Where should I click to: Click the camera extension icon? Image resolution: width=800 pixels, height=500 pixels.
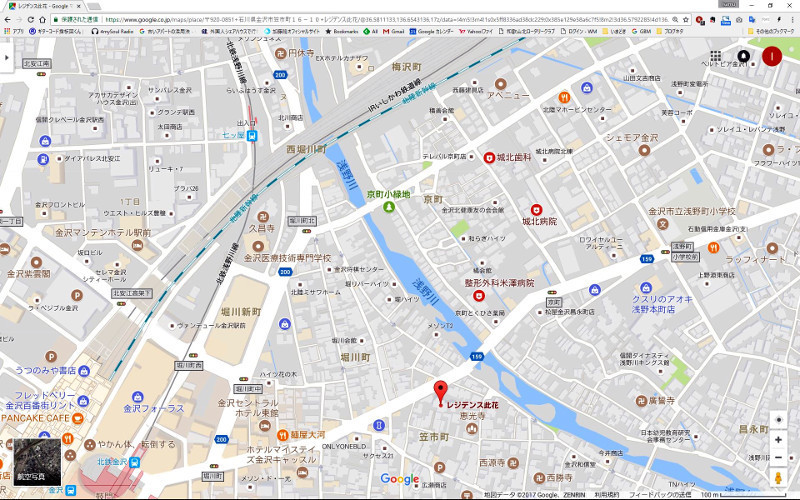[739, 19]
